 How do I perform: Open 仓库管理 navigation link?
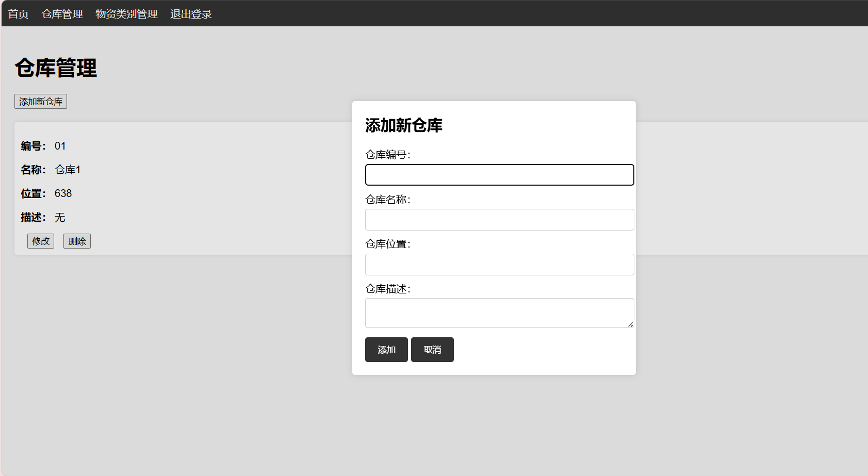pyautogui.click(x=62, y=14)
